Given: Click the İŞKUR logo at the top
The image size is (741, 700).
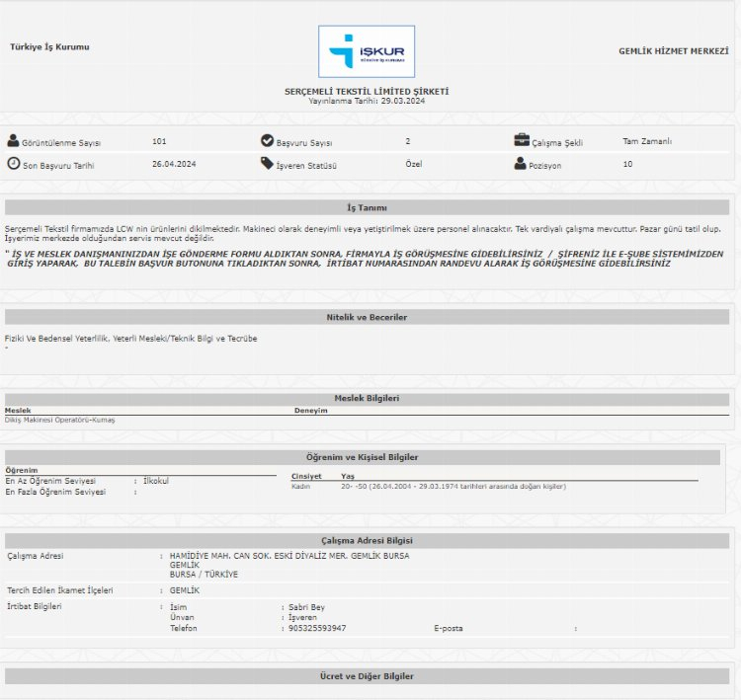Looking at the screenshot, I should (367, 51).
